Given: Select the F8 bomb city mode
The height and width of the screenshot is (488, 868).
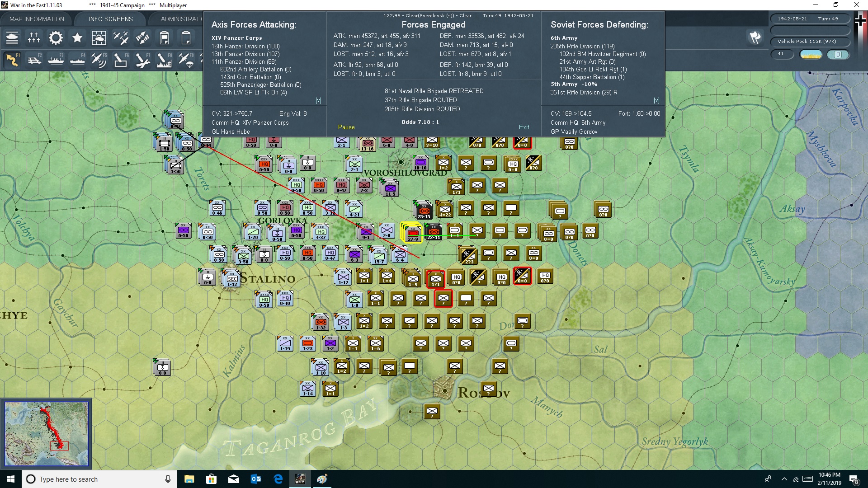Looking at the screenshot, I should (x=164, y=60).
